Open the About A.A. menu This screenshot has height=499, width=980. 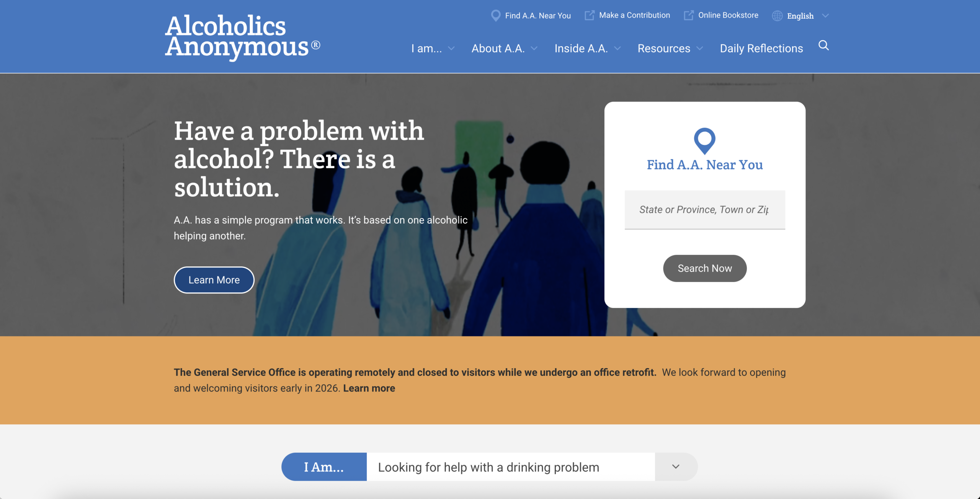(499, 49)
